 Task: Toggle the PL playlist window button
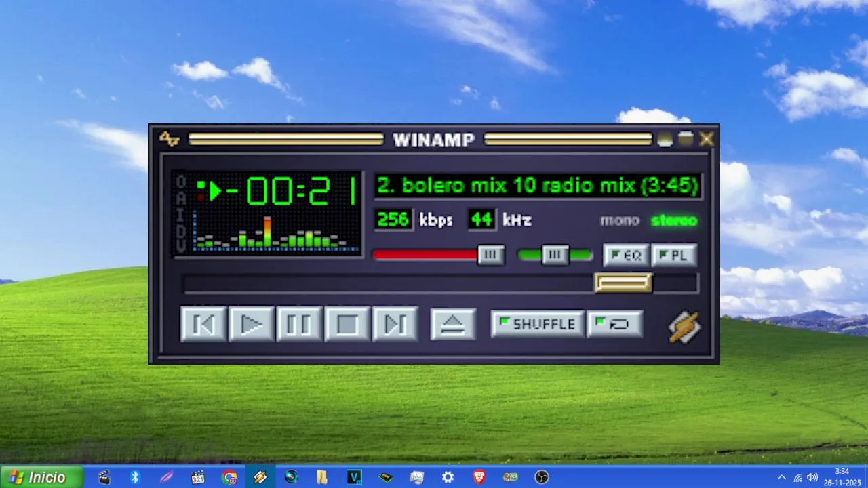pyautogui.click(x=674, y=255)
